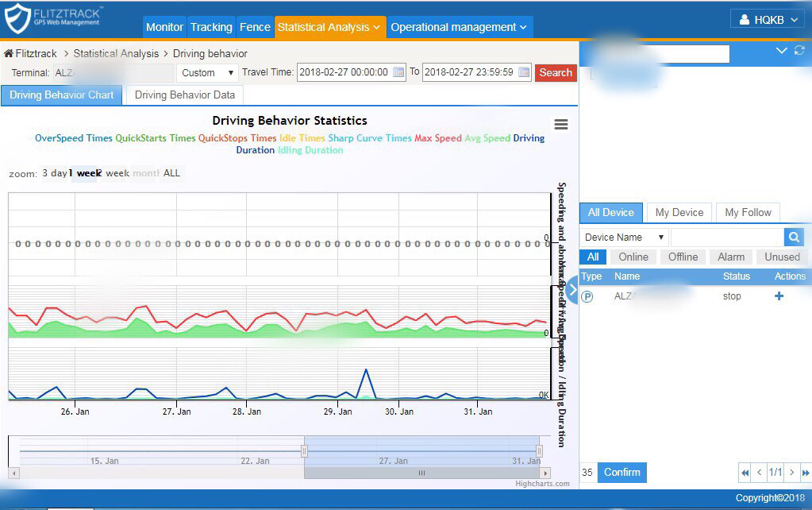Toggle the Idling Duration legend series
Image resolution: width=812 pixels, height=510 pixels.
[310, 150]
